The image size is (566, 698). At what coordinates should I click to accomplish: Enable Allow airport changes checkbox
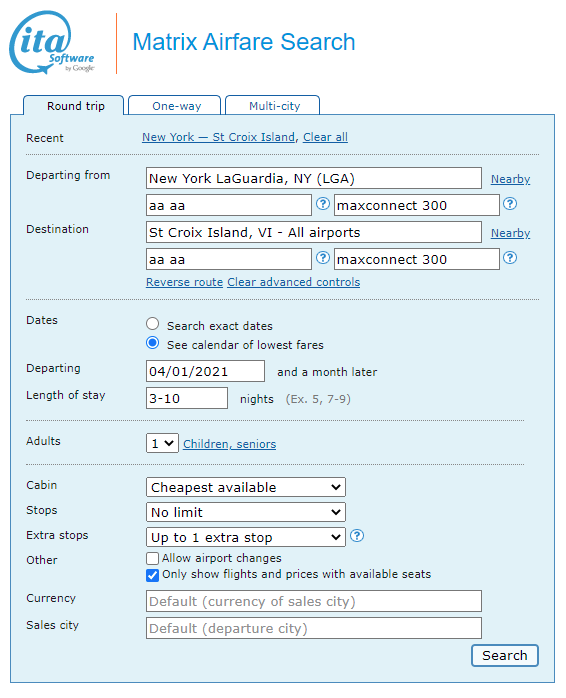click(152, 558)
